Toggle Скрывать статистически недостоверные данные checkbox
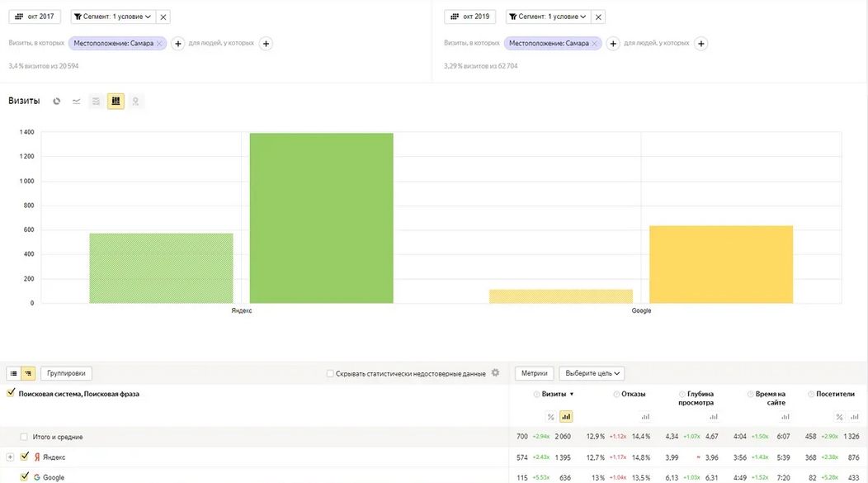Image resolution: width=868 pixels, height=483 pixels. [330, 373]
